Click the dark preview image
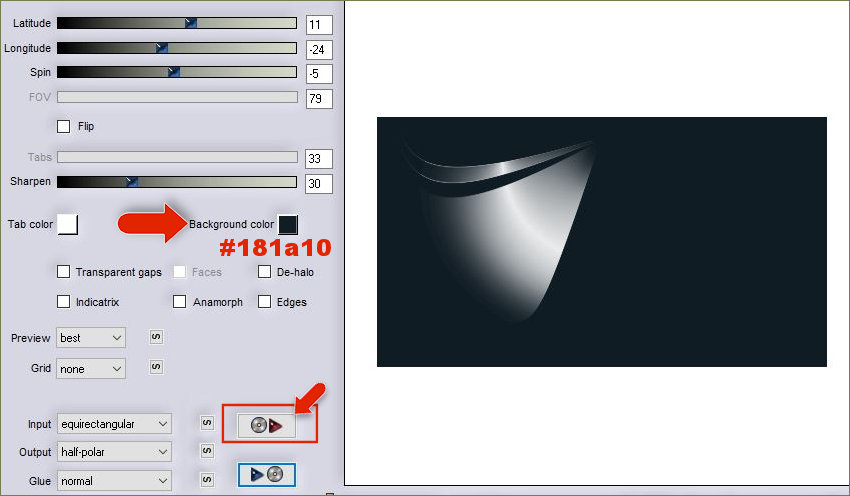 [x=601, y=242]
